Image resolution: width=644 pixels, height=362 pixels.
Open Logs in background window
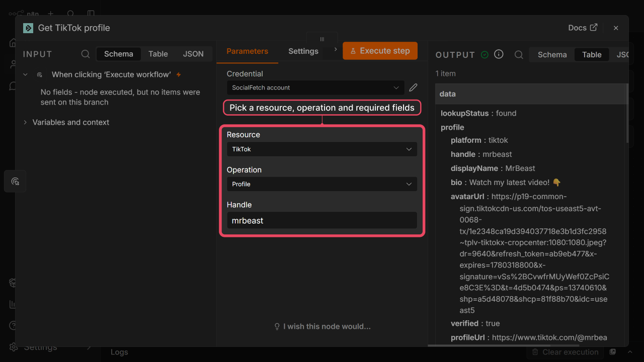point(119,352)
